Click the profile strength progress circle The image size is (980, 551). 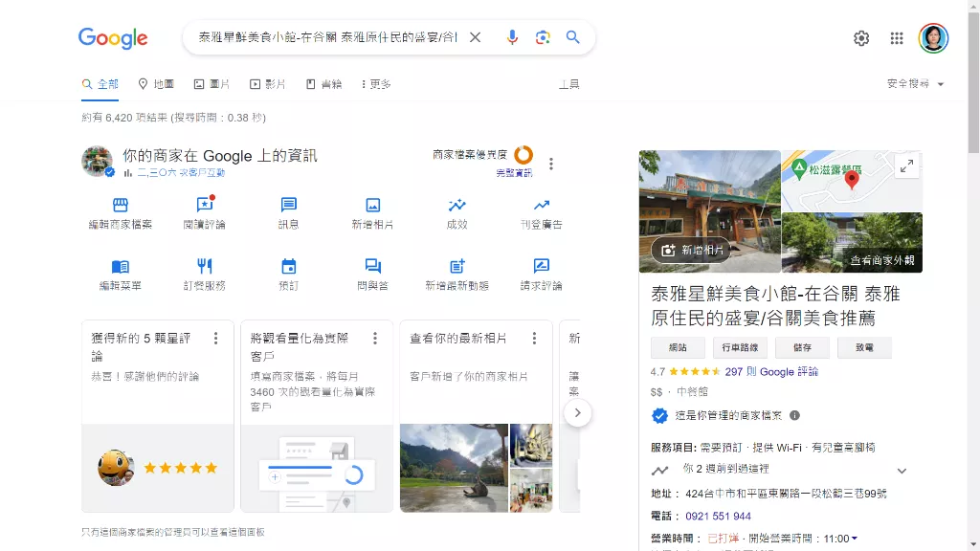(x=523, y=155)
